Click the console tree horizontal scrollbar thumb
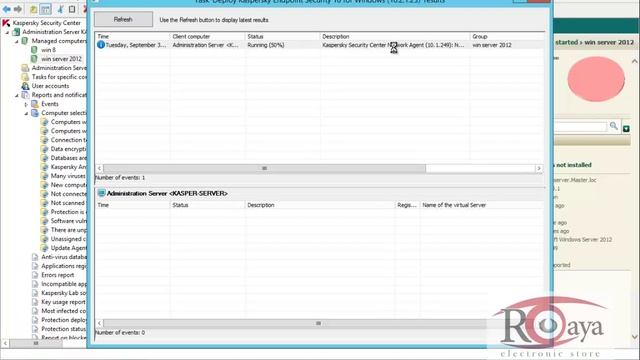The width and height of the screenshot is (640, 360). click(x=36, y=343)
